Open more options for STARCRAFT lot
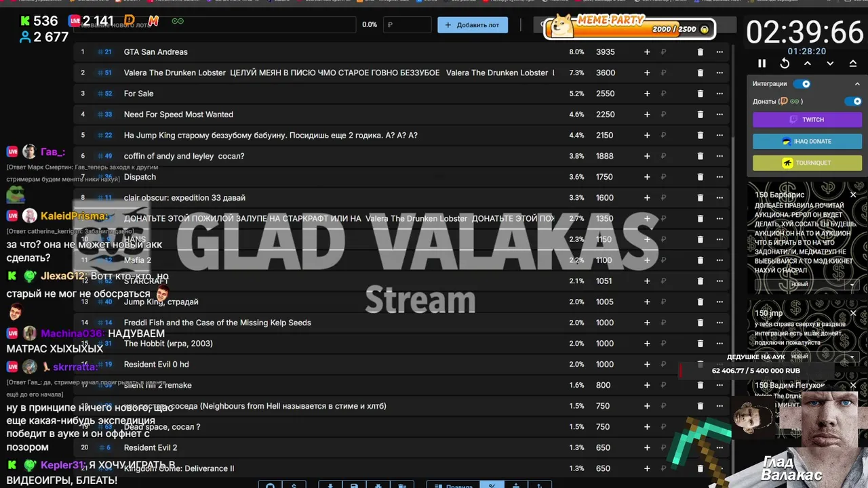Image resolution: width=868 pixels, height=488 pixels. pos(719,281)
